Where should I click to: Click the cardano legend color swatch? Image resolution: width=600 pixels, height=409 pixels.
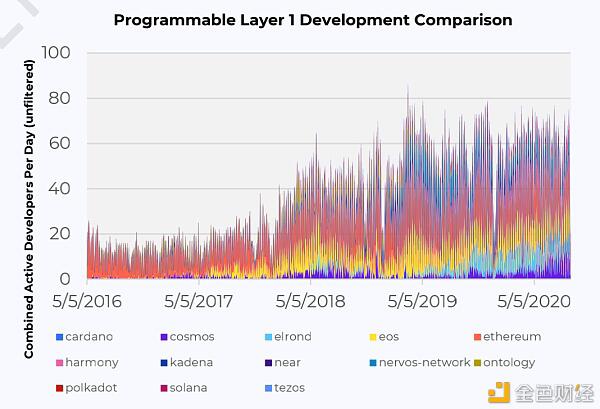click(60, 337)
